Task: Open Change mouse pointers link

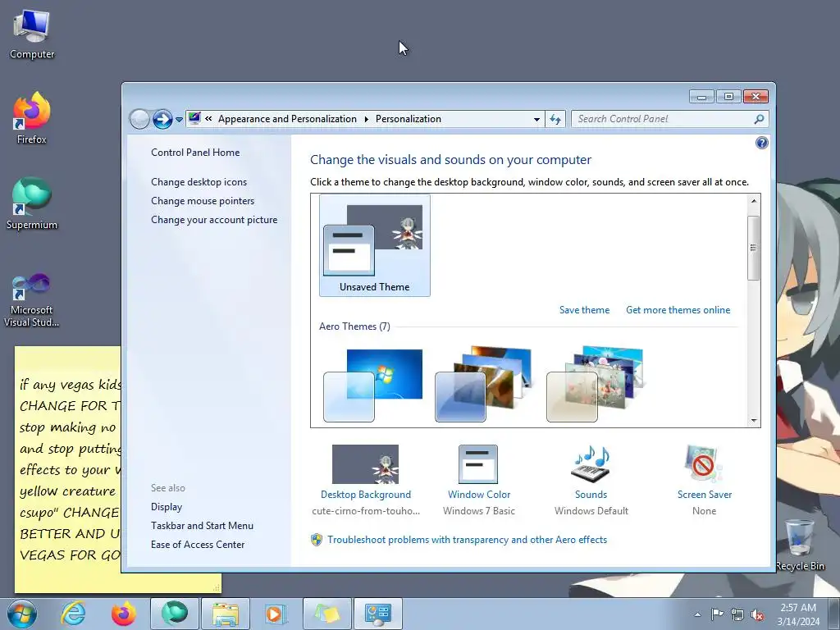Action: click(203, 200)
